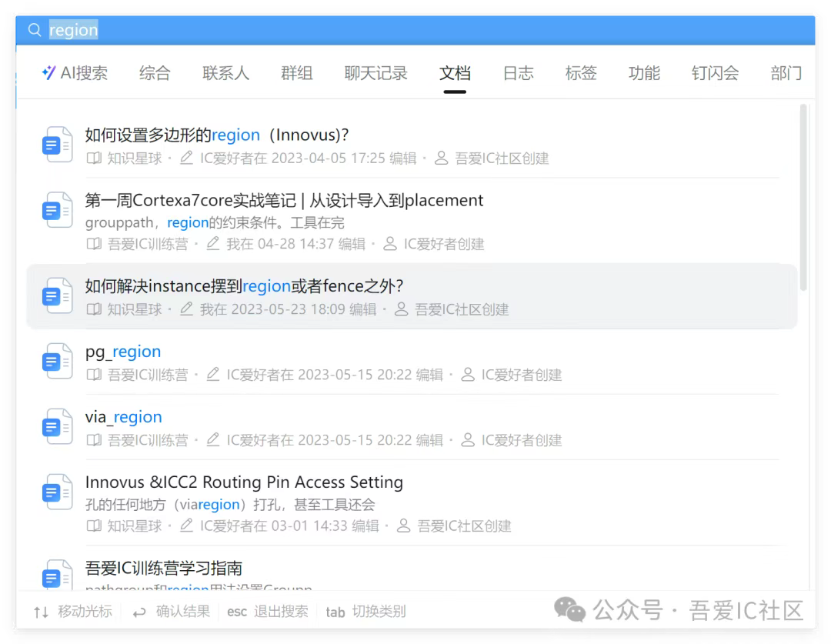The width and height of the screenshot is (831, 644).
Task: Click book icon in 如何设置多边形的region row
Action: click(x=94, y=158)
